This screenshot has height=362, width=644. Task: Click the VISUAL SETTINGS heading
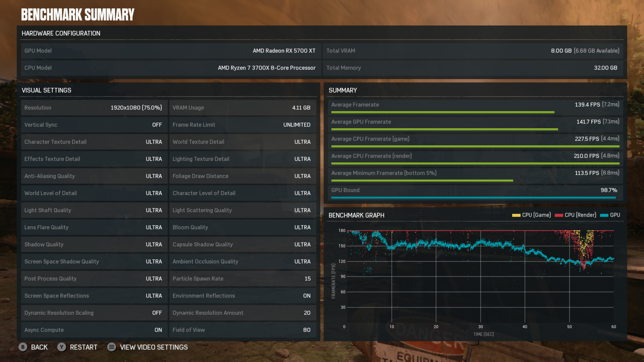pos(47,90)
